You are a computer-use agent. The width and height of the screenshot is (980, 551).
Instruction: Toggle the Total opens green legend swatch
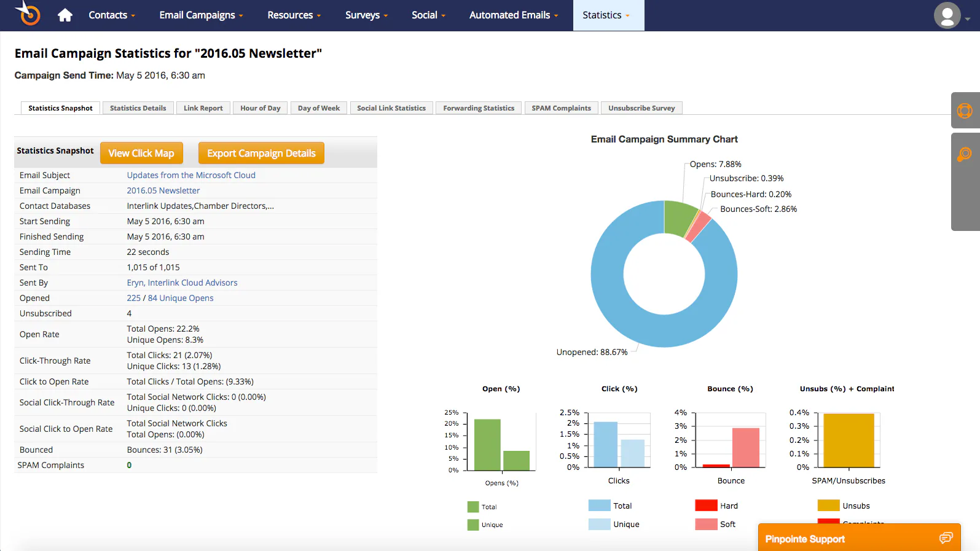click(x=472, y=507)
